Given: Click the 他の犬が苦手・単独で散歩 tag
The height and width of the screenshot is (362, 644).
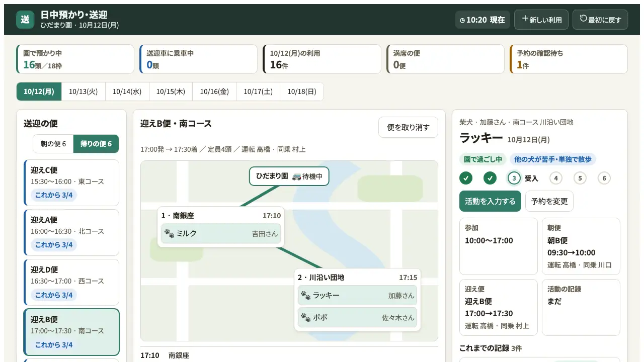Looking at the screenshot, I should click(552, 159).
